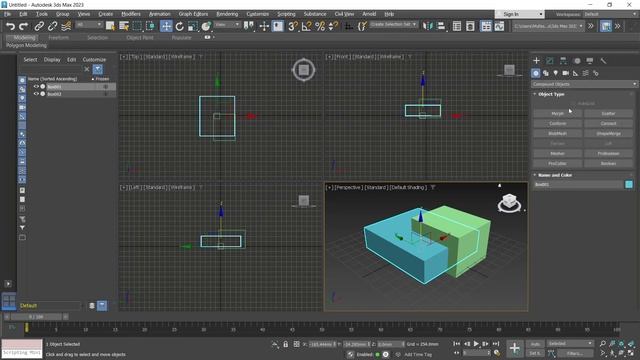Switch to the Freeform ribbon tab

pos(58,38)
